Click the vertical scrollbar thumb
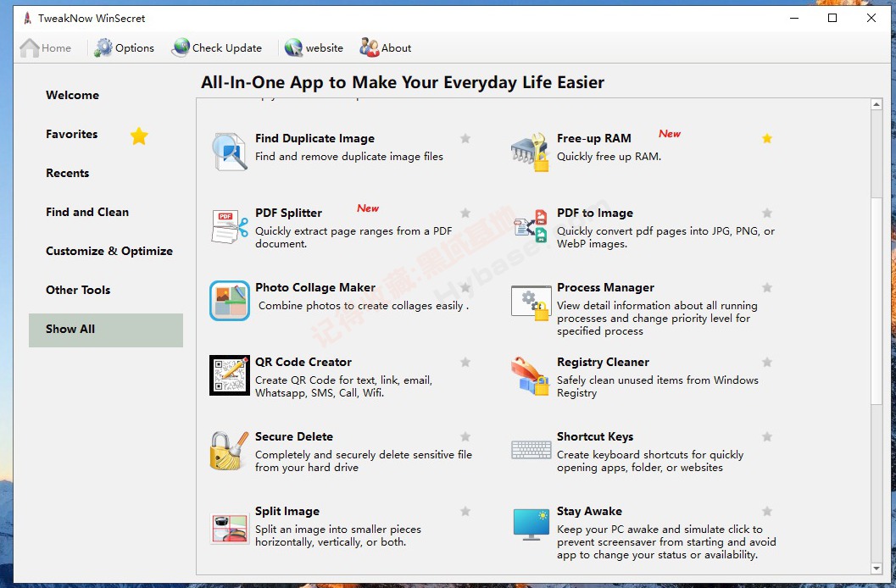This screenshot has width=896, height=588. coord(877,301)
